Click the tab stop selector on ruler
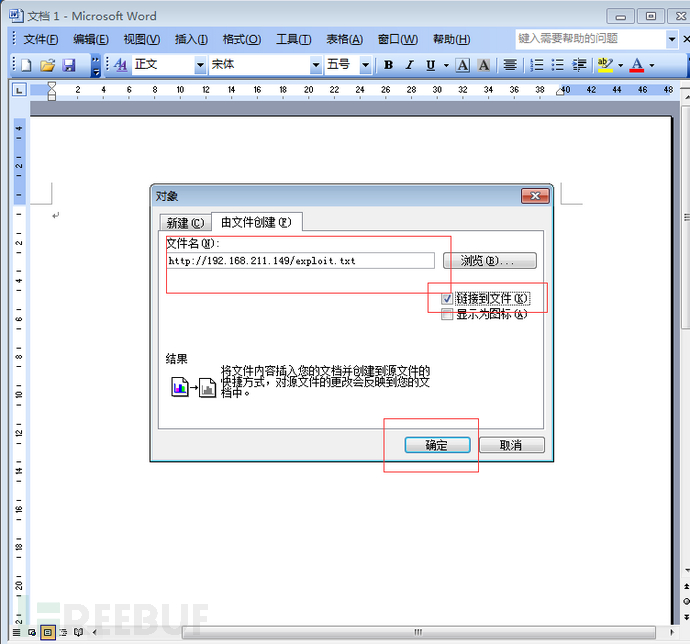The width and height of the screenshot is (690, 644). (x=19, y=90)
